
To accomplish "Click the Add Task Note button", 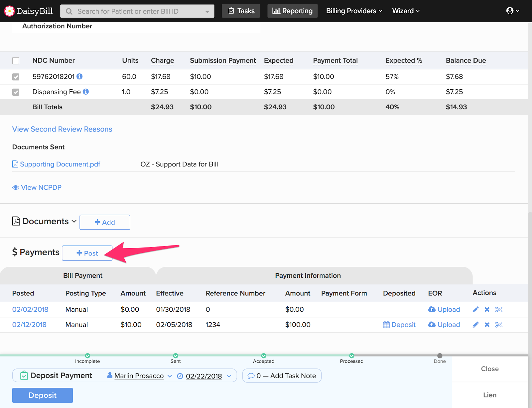I will tap(282, 376).
